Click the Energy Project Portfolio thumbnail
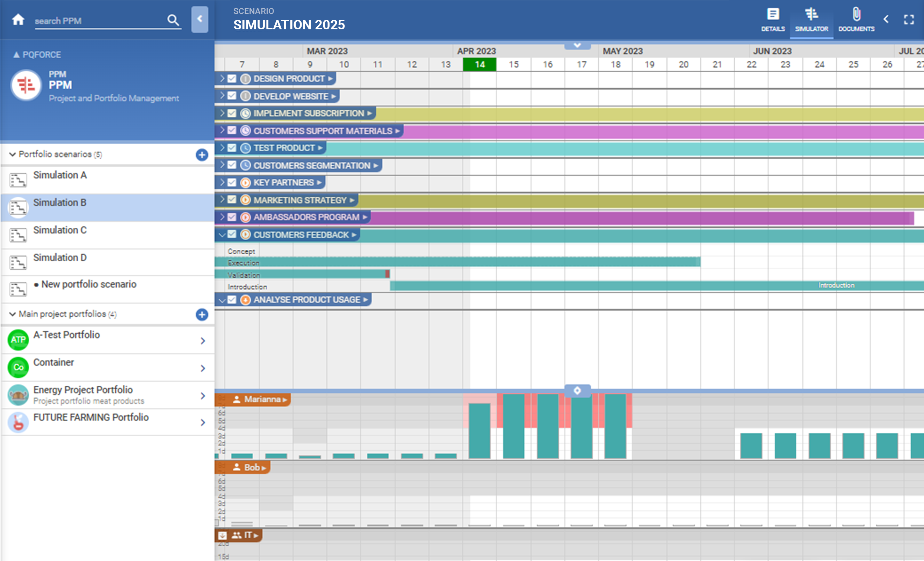Screen dimensions: 924x561 (18, 395)
